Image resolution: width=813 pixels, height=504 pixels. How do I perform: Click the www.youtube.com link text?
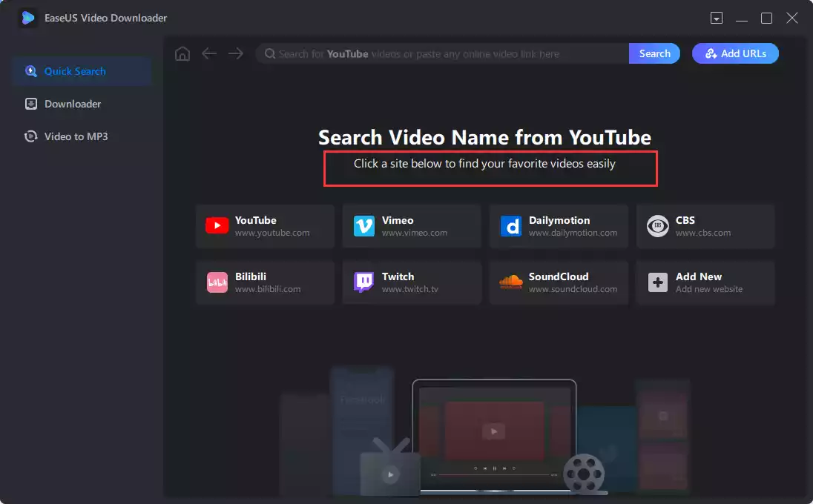click(272, 233)
